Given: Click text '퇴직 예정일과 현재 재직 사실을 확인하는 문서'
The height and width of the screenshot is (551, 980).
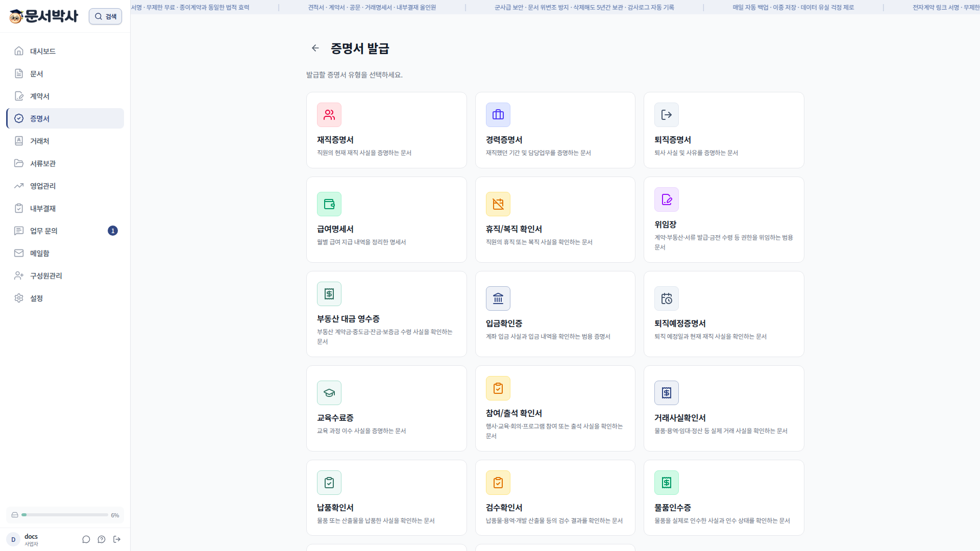Looking at the screenshot, I should [x=710, y=336].
